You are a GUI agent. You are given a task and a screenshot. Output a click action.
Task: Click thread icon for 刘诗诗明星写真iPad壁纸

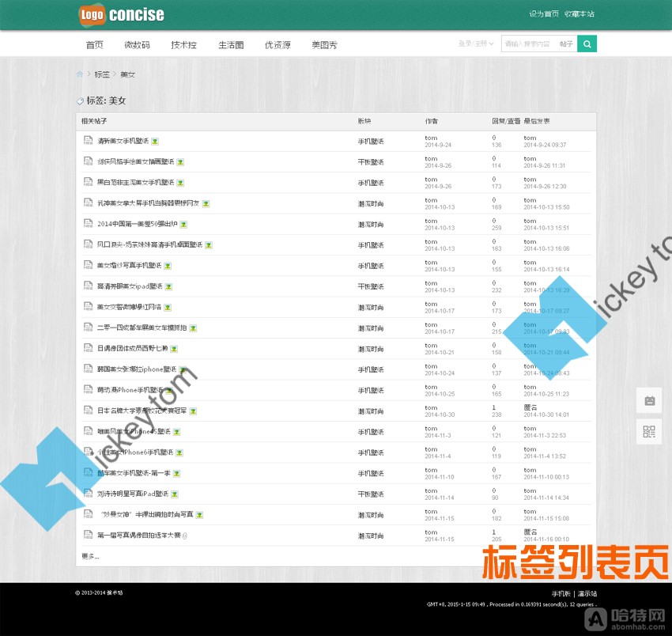[x=88, y=493]
